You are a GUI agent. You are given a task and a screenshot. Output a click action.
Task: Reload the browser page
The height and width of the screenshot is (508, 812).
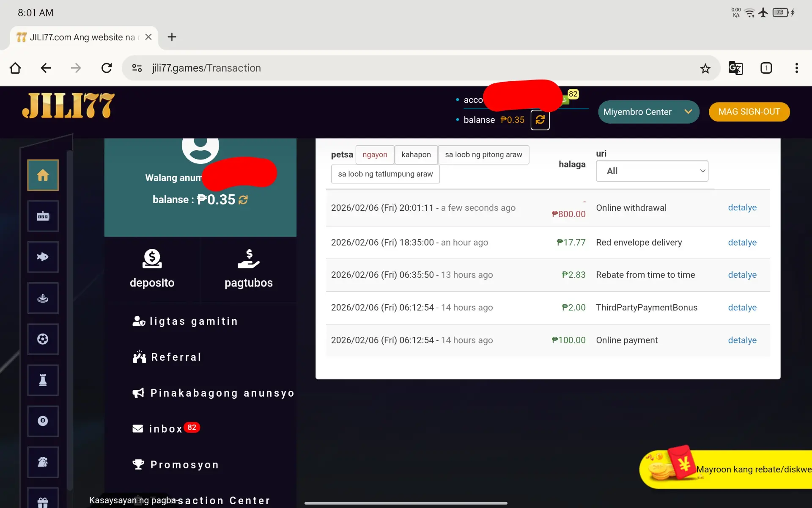[107, 68]
